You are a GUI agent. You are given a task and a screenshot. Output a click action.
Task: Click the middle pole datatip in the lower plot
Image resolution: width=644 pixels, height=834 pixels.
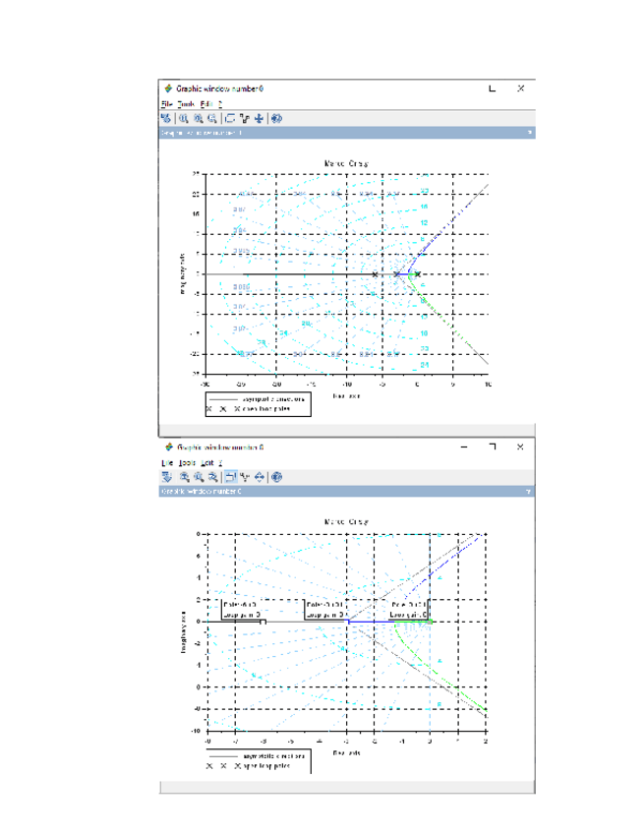(x=326, y=610)
